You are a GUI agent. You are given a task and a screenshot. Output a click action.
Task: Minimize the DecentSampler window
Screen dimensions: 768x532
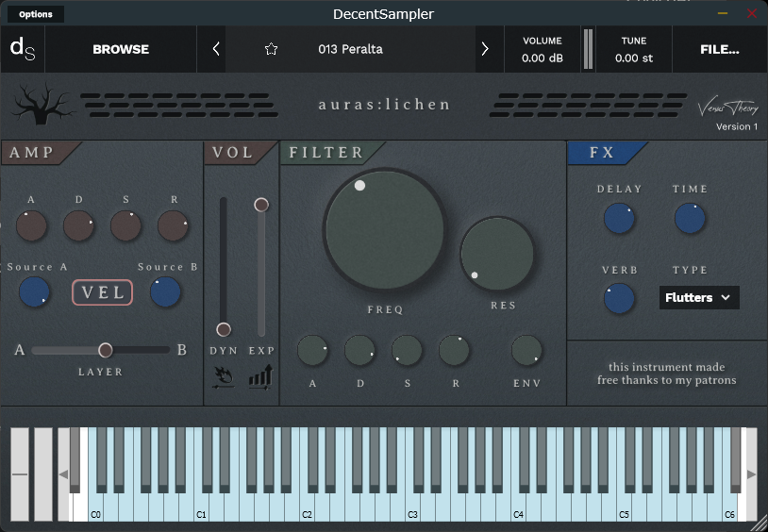click(723, 13)
